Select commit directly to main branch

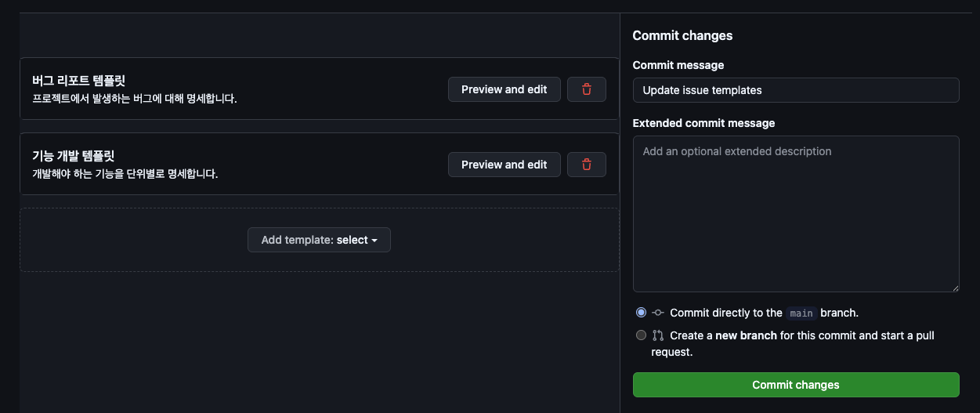point(641,313)
